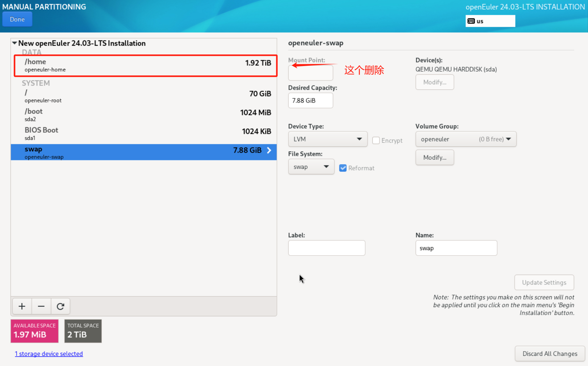Viewport: 588px width, 366px height.
Task: Click the Done button
Action: point(17,19)
